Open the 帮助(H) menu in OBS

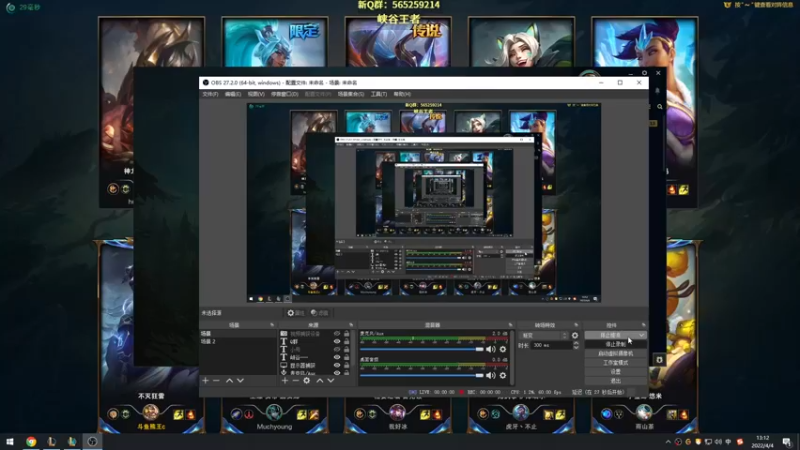[x=402, y=94]
